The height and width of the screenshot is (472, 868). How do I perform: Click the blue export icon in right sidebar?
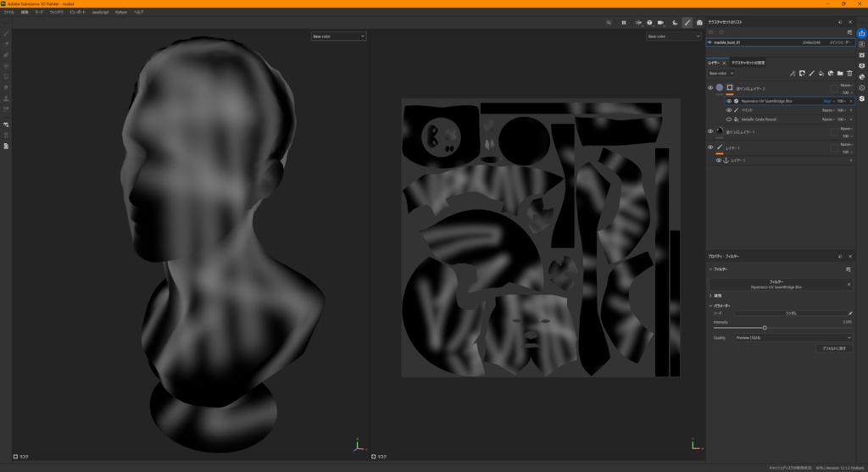[x=862, y=33]
